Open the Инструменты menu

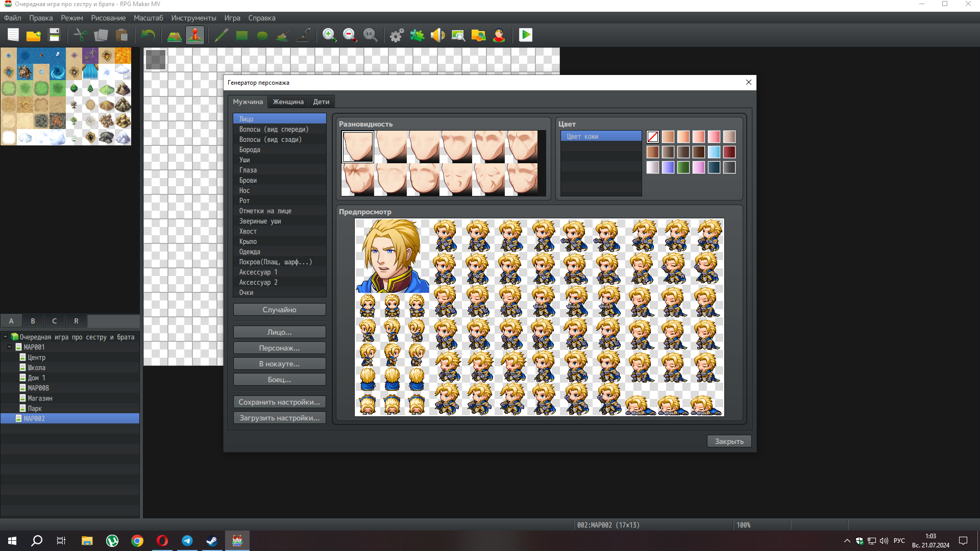click(x=193, y=18)
